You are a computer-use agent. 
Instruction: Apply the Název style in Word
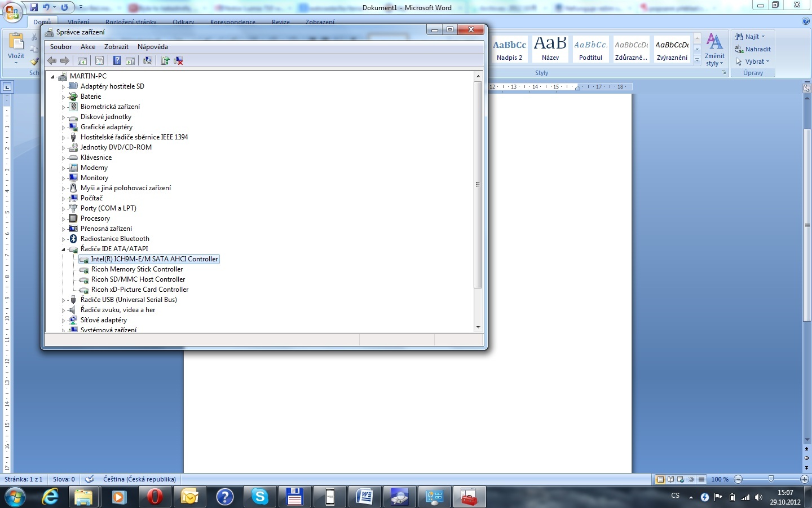coord(550,50)
